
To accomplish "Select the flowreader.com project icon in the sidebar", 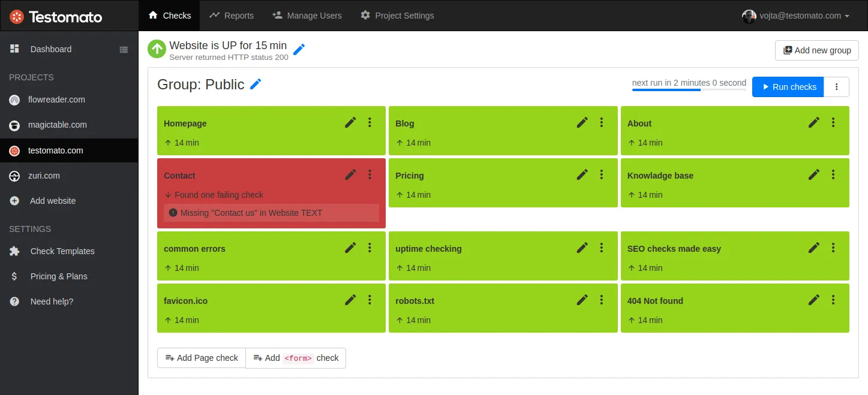I will coord(14,99).
